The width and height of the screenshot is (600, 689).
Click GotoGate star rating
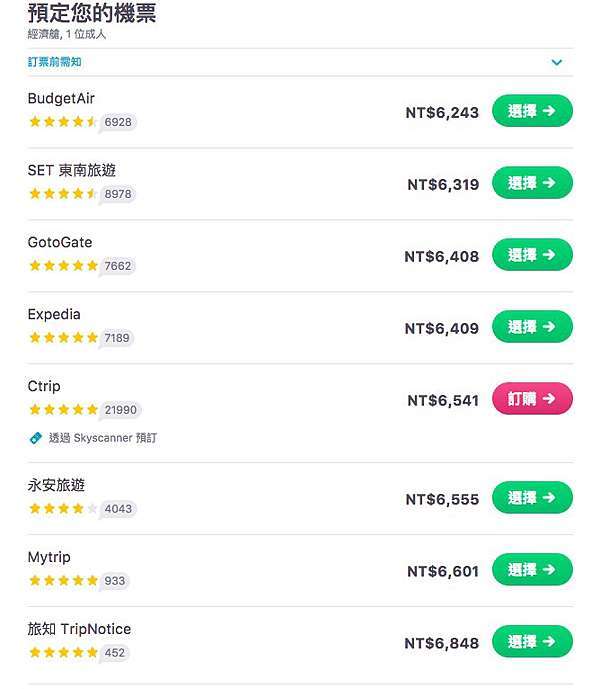(x=63, y=266)
